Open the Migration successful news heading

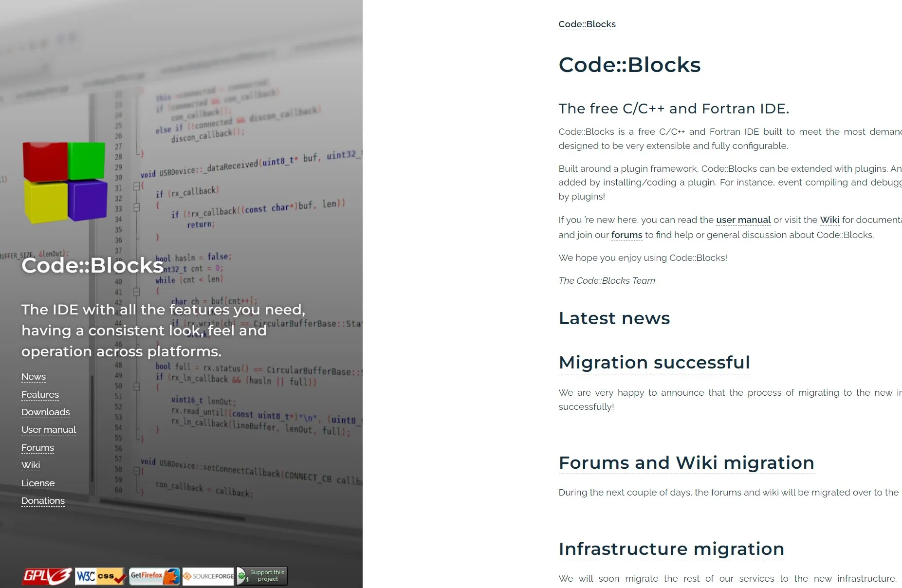coord(654,363)
